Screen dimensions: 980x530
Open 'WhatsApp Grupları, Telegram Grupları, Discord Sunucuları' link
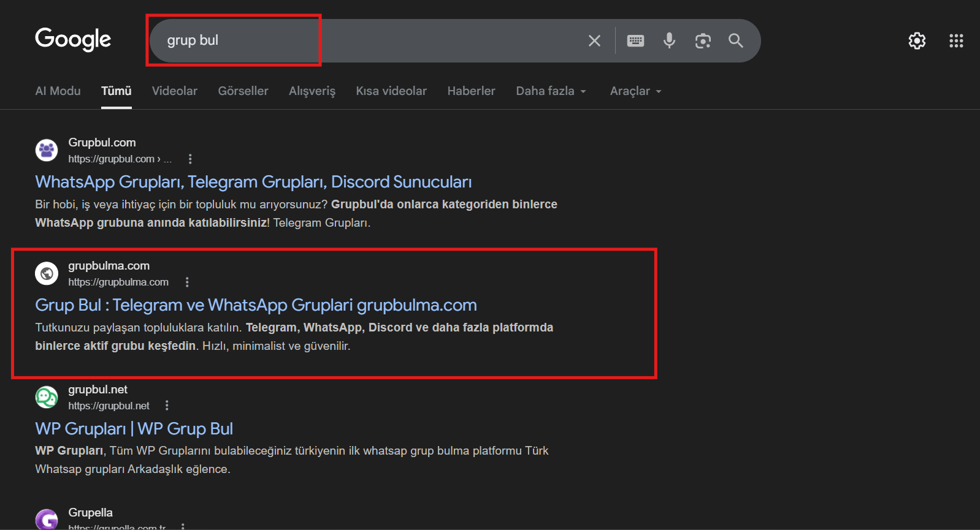pyautogui.click(x=253, y=182)
